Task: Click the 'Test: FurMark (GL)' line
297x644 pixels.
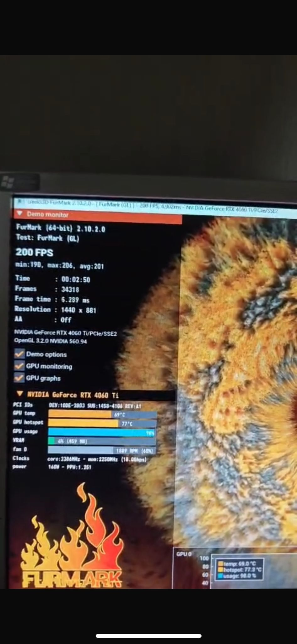Action: pyautogui.click(x=48, y=238)
